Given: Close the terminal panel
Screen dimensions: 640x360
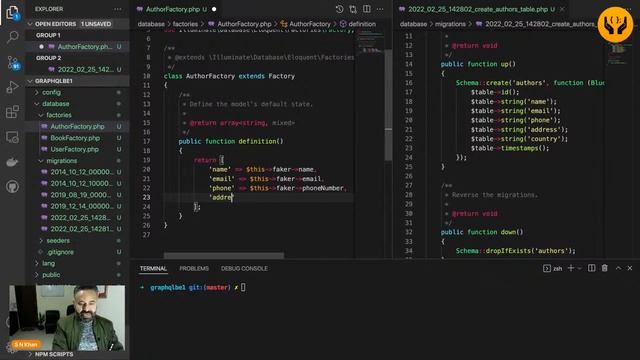Looking at the screenshot, I should (x=630, y=268).
